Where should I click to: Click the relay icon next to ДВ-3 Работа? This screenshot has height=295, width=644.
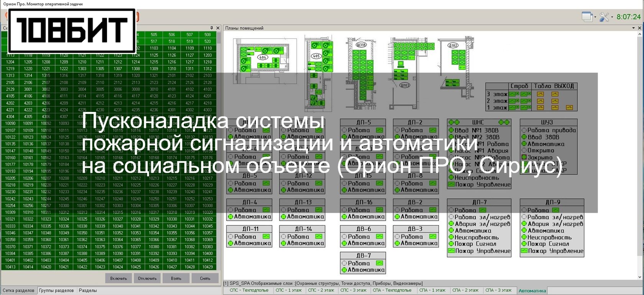click(433, 237)
